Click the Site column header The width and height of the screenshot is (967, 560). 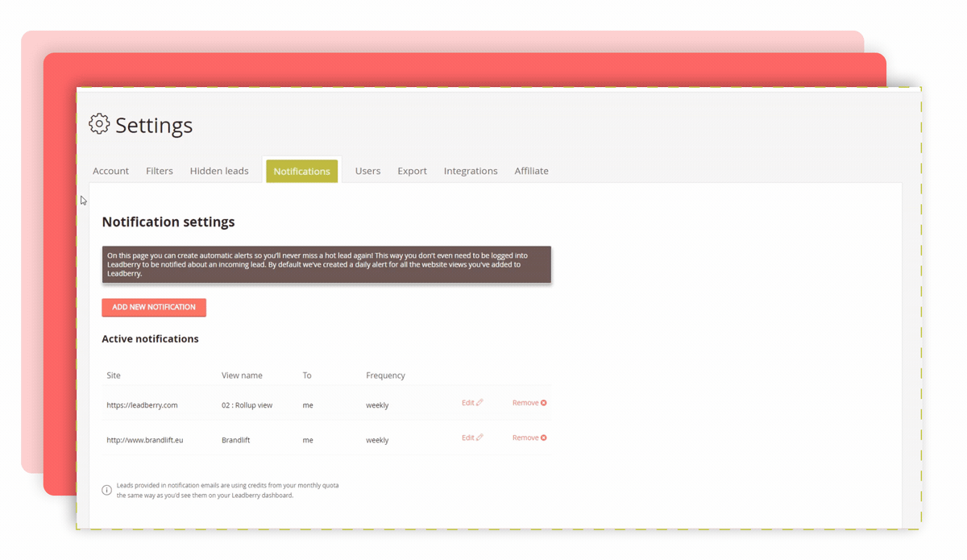pos(114,375)
